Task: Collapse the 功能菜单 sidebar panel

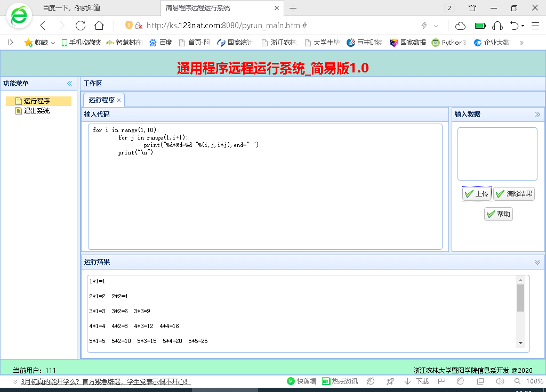Action: [x=69, y=84]
